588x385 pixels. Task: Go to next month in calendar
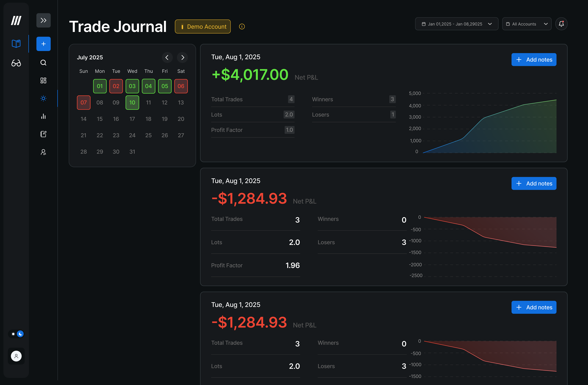click(x=182, y=57)
